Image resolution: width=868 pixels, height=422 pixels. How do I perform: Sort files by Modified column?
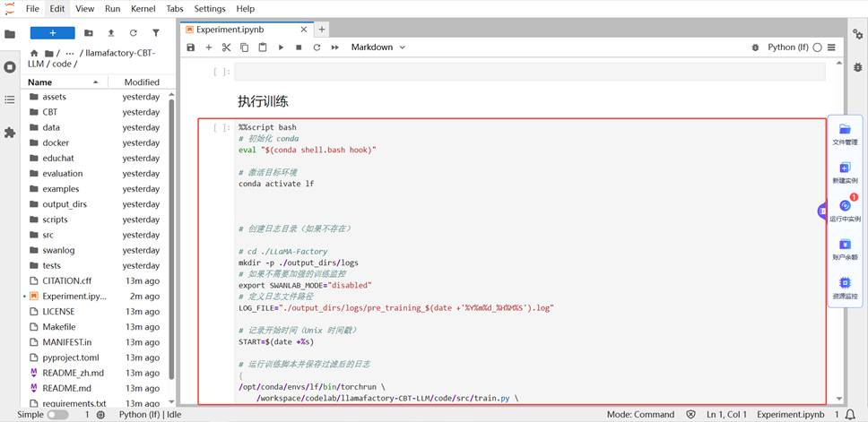(142, 82)
